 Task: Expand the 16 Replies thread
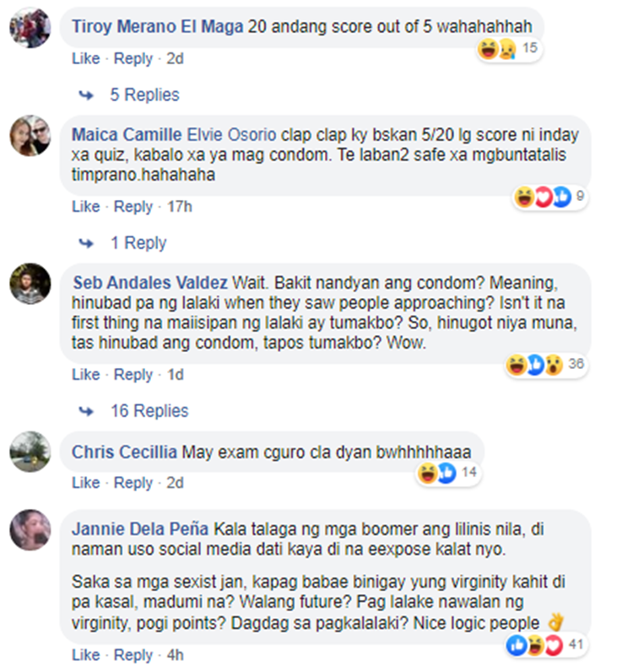pyautogui.click(x=149, y=411)
